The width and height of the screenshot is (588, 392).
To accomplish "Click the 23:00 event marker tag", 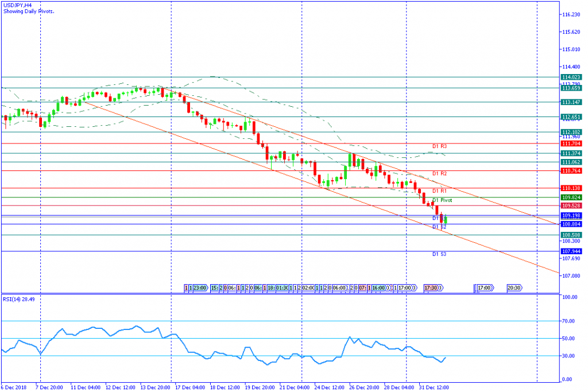I will point(200,288).
